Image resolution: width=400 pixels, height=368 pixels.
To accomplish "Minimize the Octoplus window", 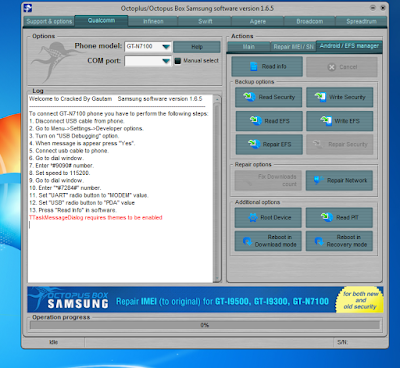I will click(373, 7).
